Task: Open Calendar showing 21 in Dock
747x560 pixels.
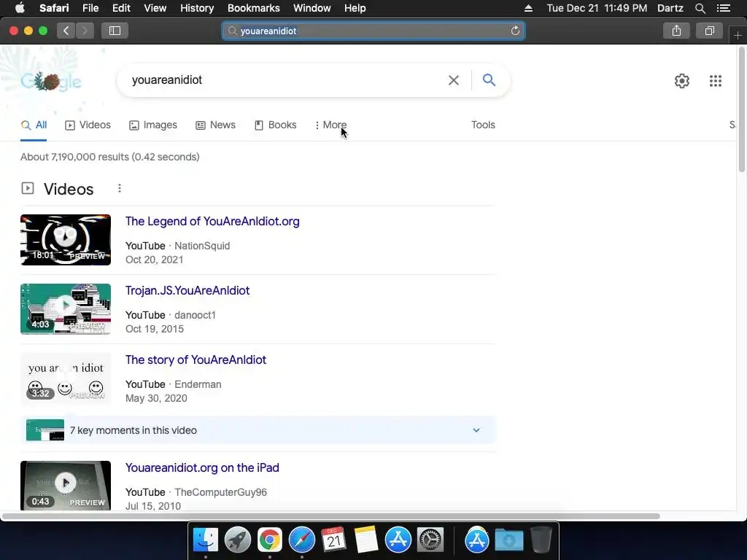Action: click(334, 540)
